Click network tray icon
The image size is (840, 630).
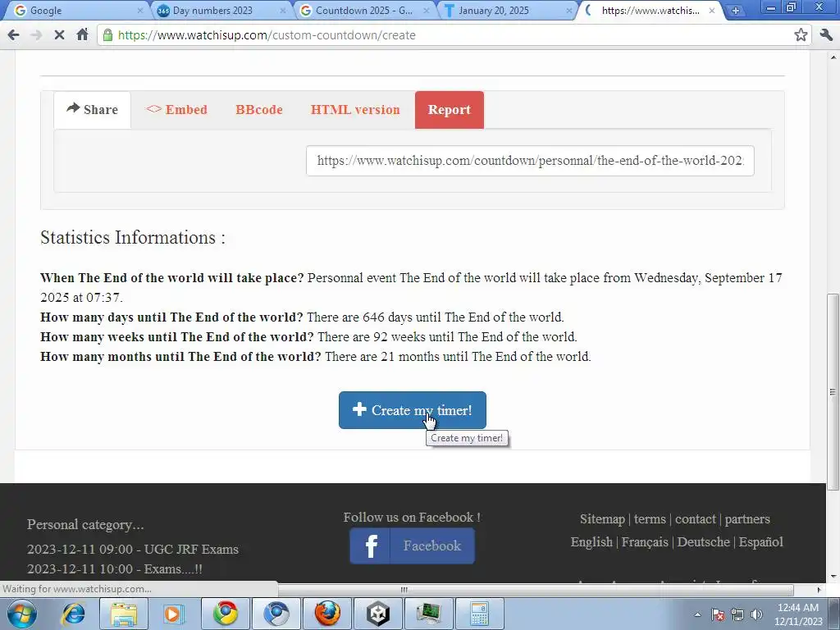(x=737, y=614)
